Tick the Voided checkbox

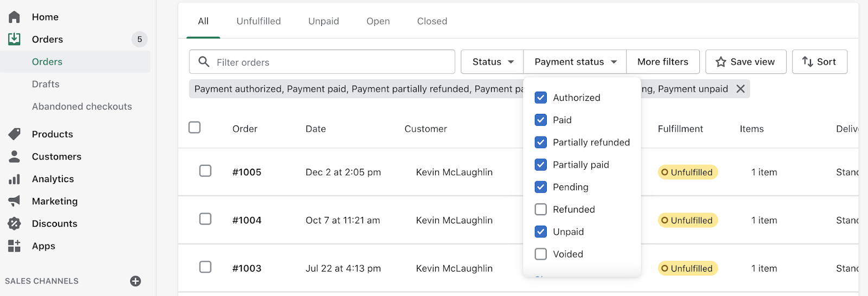coord(540,254)
